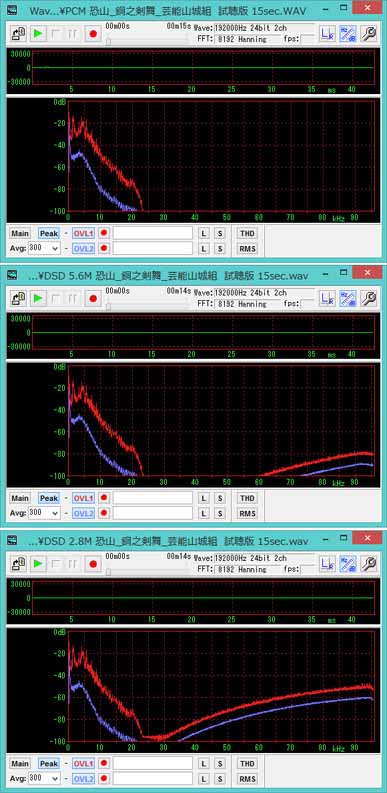Open the Avg dropdown in DSD 2.8M window
387x793 pixels.
pos(44,778)
